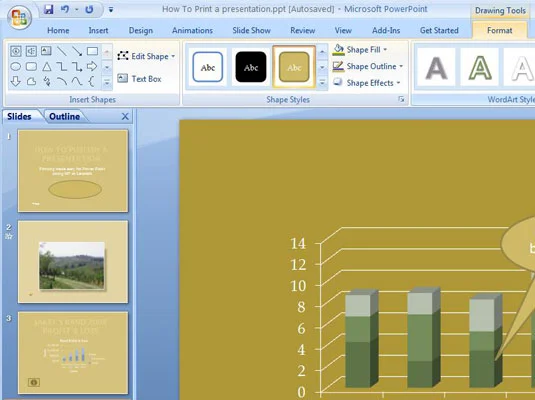This screenshot has width=535, height=400.
Task: Apply the black filled Abc shape style
Action: tap(251, 67)
